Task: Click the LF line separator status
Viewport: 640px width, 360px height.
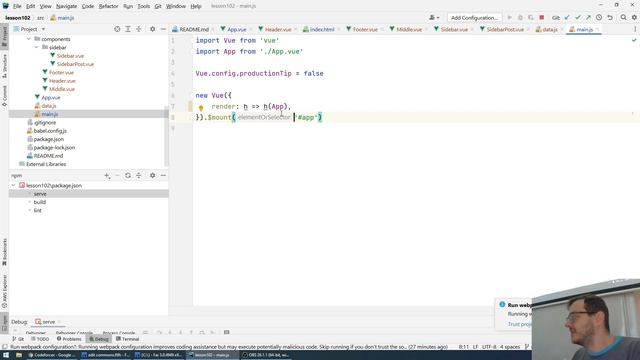Action: pos(475,347)
